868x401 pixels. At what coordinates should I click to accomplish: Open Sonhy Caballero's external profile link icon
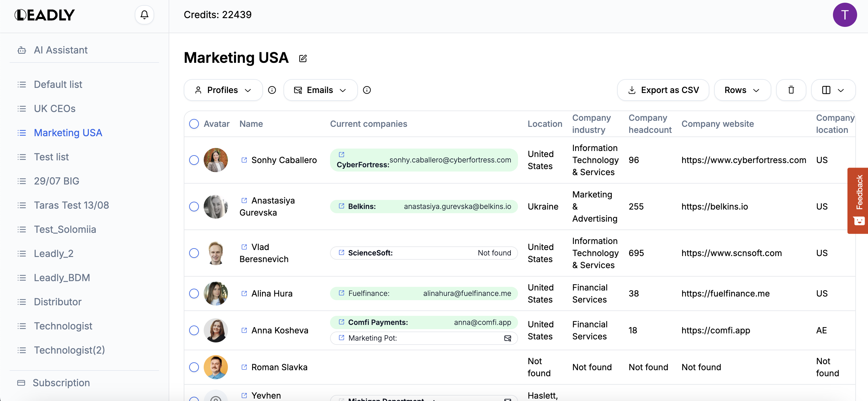tap(244, 160)
